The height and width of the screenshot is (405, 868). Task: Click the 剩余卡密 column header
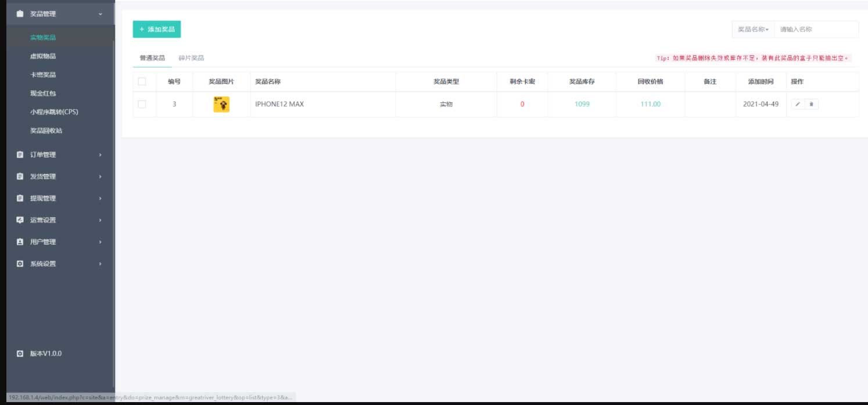pos(522,82)
